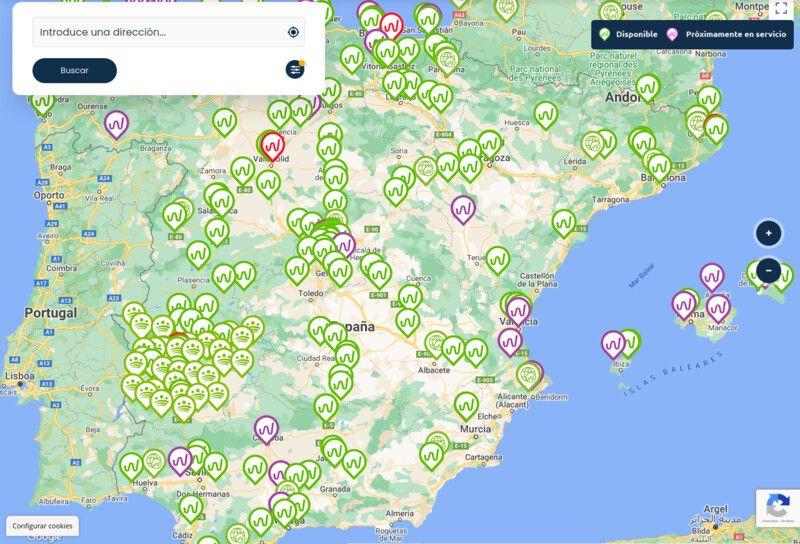This screenshot has width=800, height=544.
Task: Select the purple marker on Ibiza
Action: coord(613,344)
